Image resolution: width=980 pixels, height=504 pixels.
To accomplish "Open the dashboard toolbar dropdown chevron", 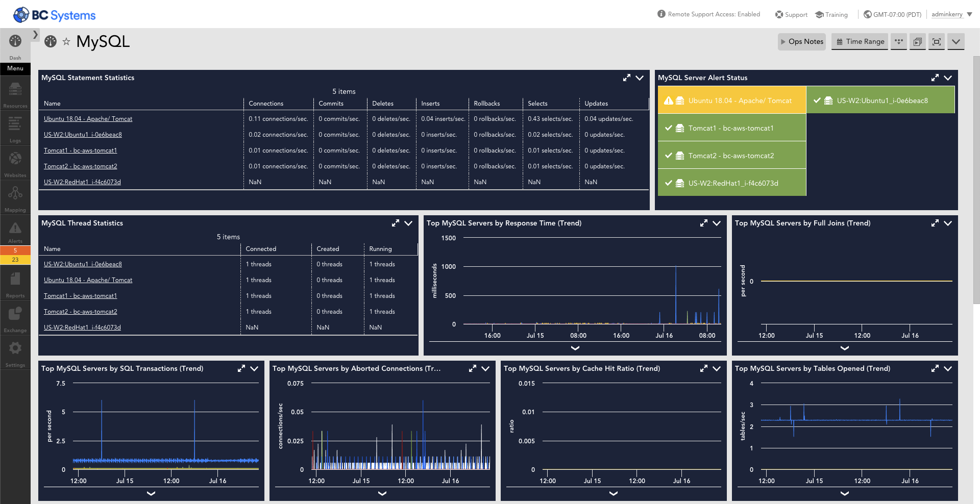I will [x=956, y=41].
